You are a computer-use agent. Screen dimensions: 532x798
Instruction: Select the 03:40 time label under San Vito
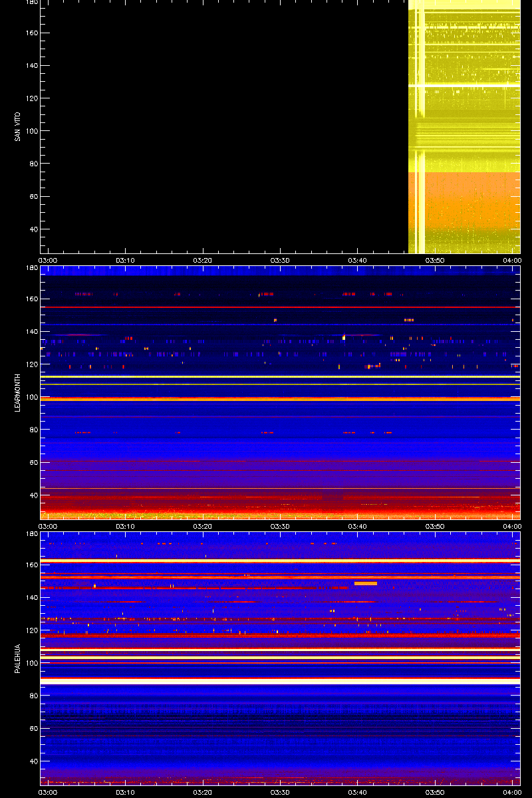358,260
